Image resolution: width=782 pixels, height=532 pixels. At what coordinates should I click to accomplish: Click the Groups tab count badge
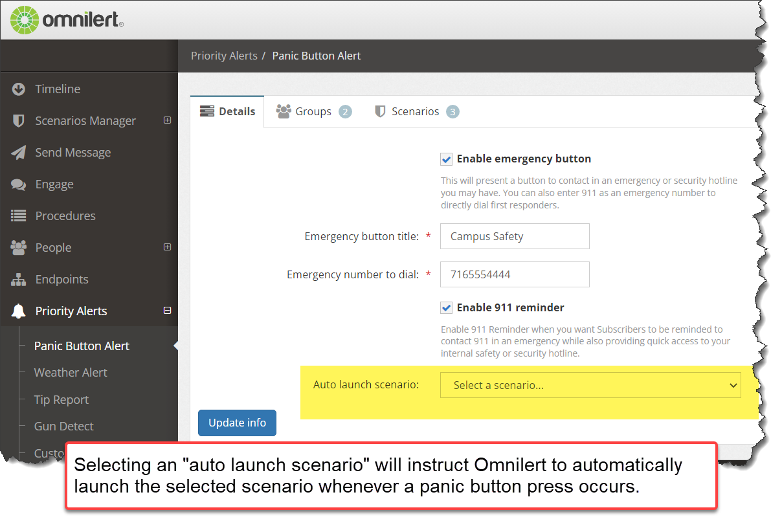[x=345, y=112]
